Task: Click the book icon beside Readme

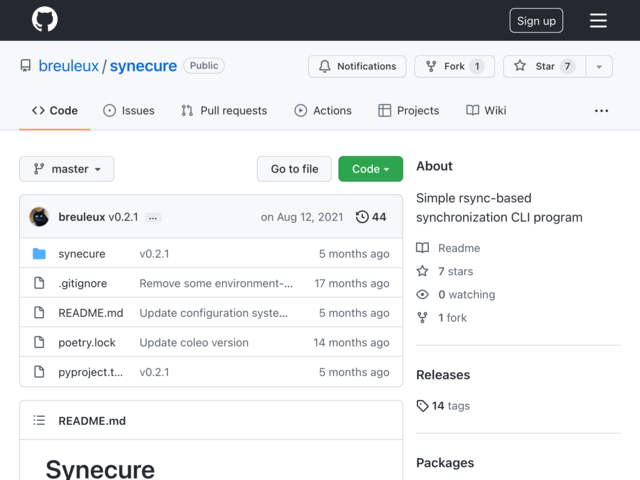Action: coord(422,248)
